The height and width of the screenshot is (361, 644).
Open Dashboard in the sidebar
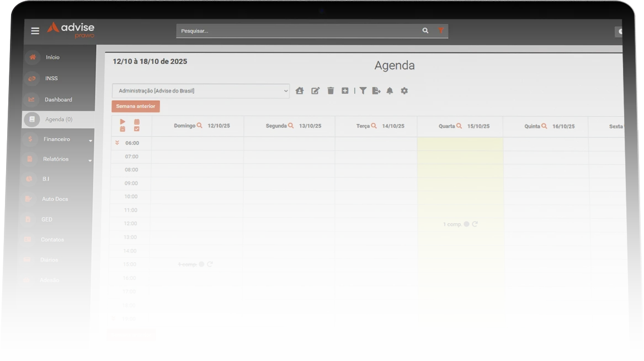[x=58, y=100]
